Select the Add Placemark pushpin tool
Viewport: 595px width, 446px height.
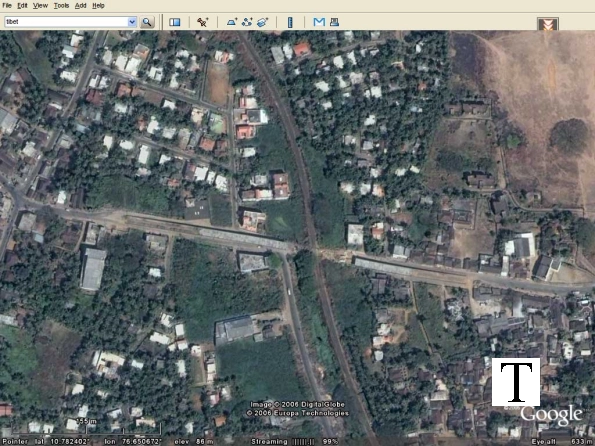point(202,22)
